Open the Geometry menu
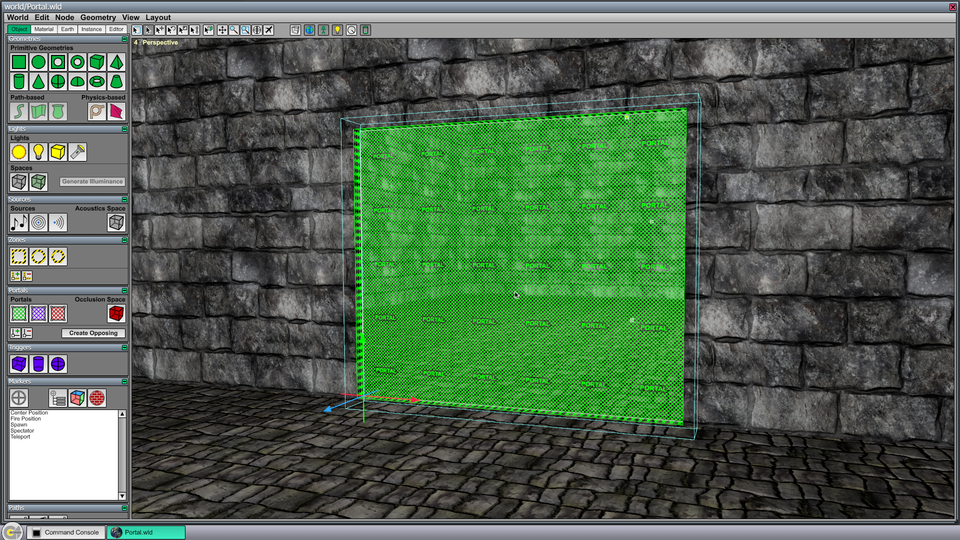This screenshot has width=960, height=540. point(98,17)
